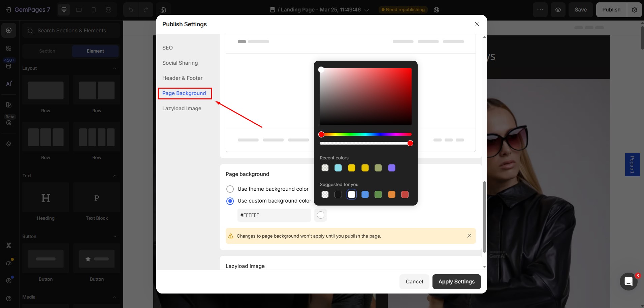Viewport: 644px width, 308px height.
Task: Switch to the Section tab in left panel
Action: (47, 51)
